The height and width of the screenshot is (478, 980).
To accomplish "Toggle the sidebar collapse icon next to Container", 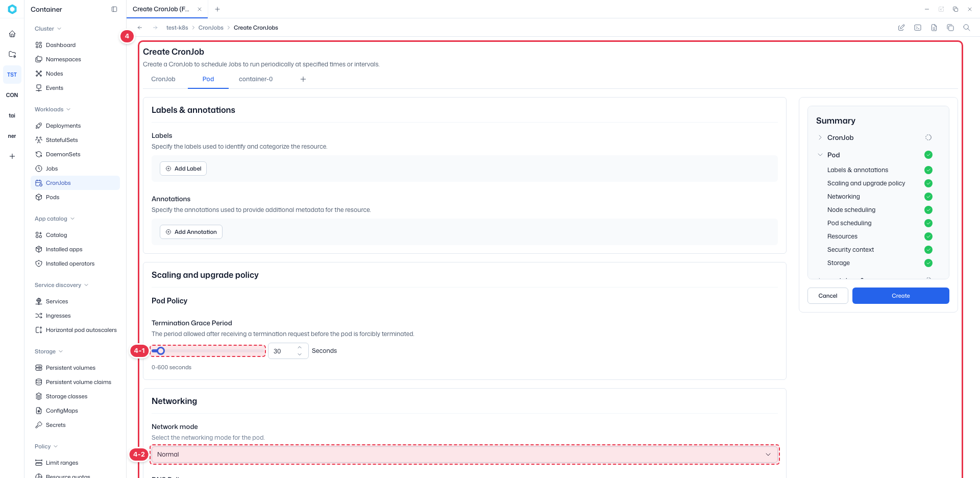I will pos(114,9).
